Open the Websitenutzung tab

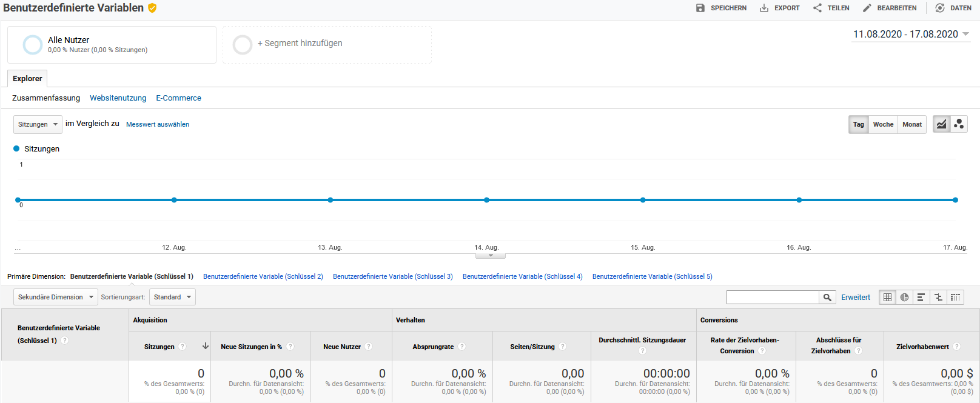click(x=118, y=98)
